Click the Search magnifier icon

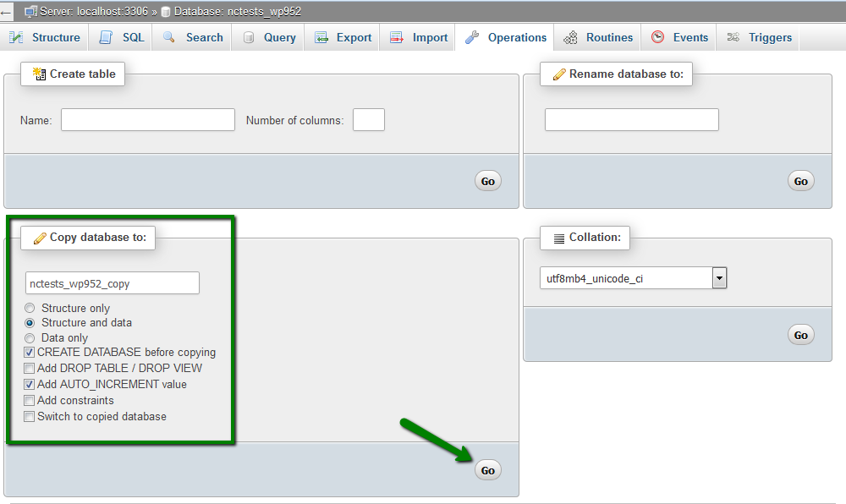[169, 37]
